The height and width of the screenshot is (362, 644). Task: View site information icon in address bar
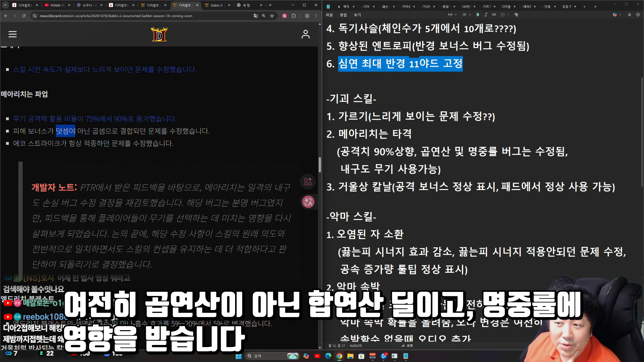click(35, 16)
